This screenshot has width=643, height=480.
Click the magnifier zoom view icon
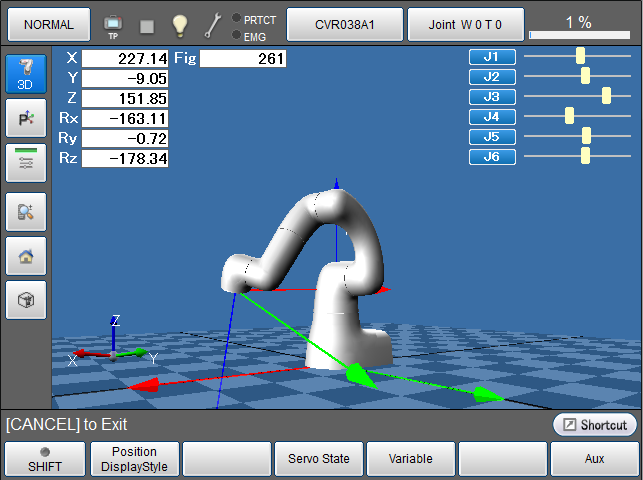[25, 210]
